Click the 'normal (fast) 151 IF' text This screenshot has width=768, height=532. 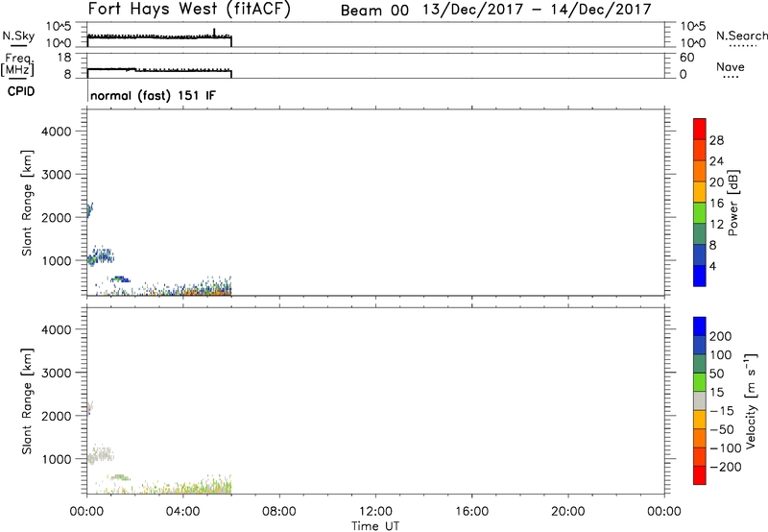coord(153,95)
